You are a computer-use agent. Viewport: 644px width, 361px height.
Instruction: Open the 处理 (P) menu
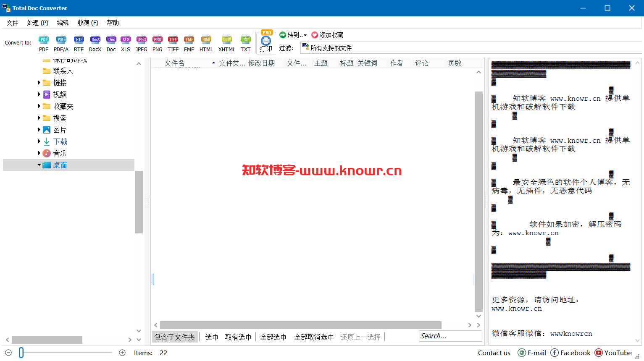(38, 23)
